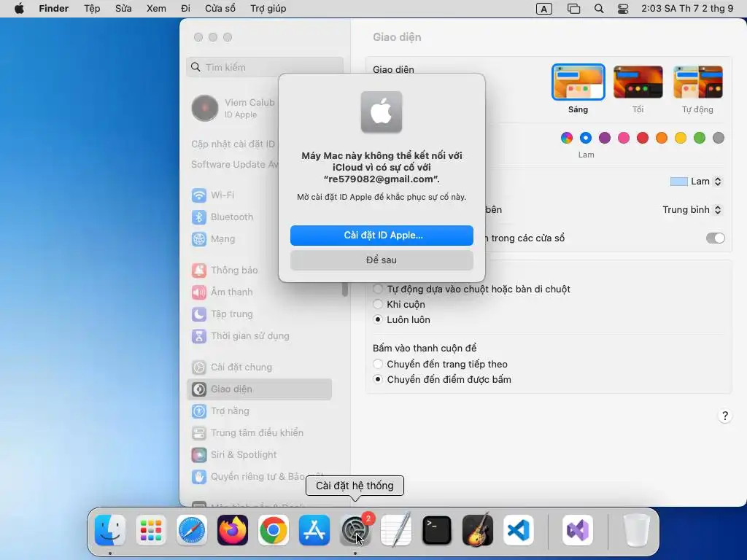Select Chuyển đến trang tiếp theo

(x=378, y=365)
